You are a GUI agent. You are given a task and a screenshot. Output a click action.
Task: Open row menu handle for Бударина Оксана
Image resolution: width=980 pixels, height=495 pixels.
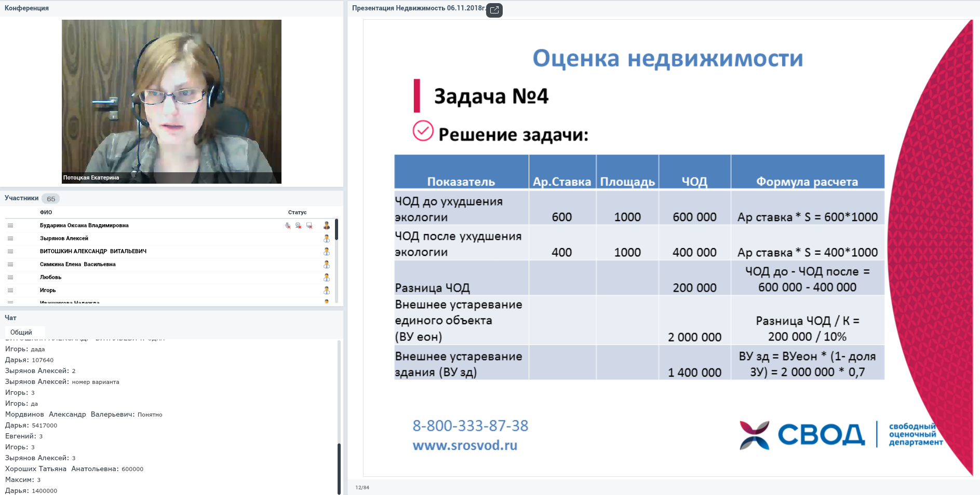click(10, 225)
